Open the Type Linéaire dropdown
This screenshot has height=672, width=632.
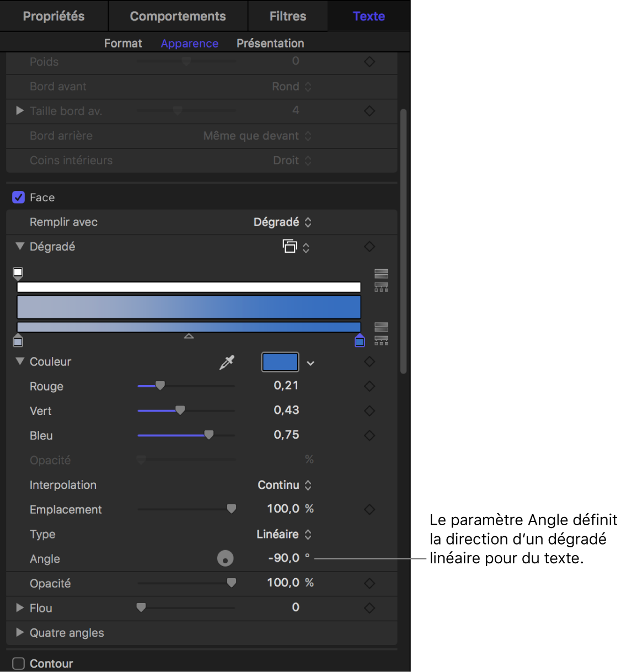point(284,534)
